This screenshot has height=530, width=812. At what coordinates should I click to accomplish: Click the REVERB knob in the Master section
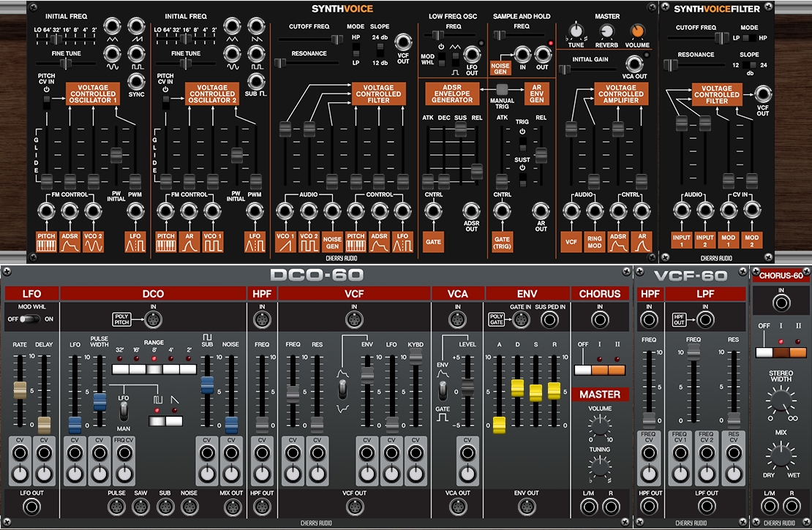point(606,32)
